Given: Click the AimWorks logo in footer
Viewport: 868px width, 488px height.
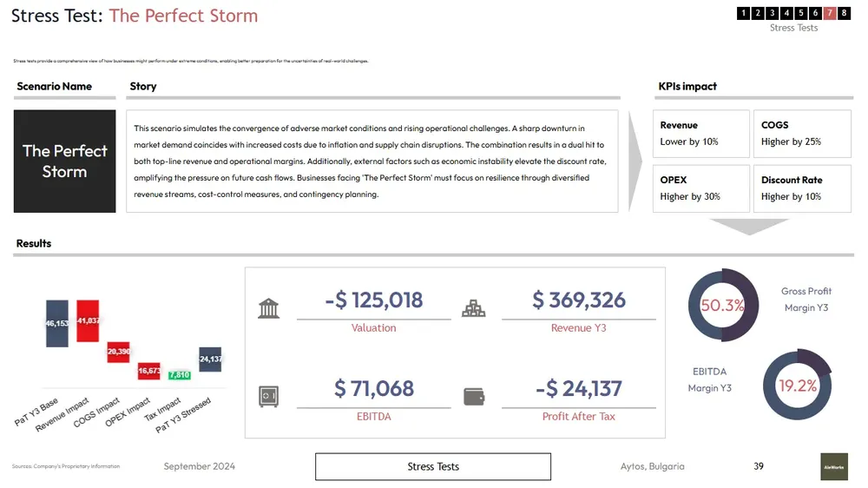Looking at the screenshot, I should (x=833, y=466).
